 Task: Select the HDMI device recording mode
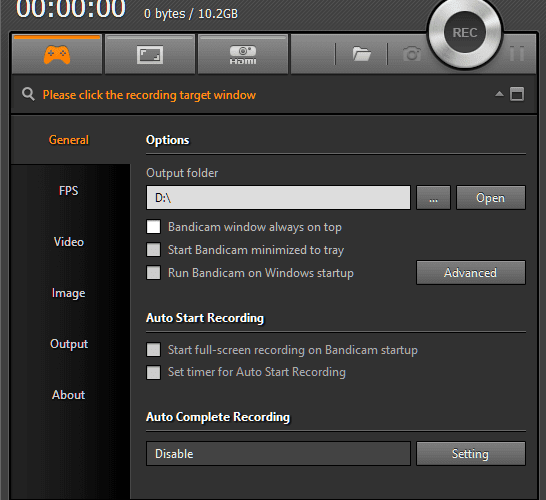[243, 54]
